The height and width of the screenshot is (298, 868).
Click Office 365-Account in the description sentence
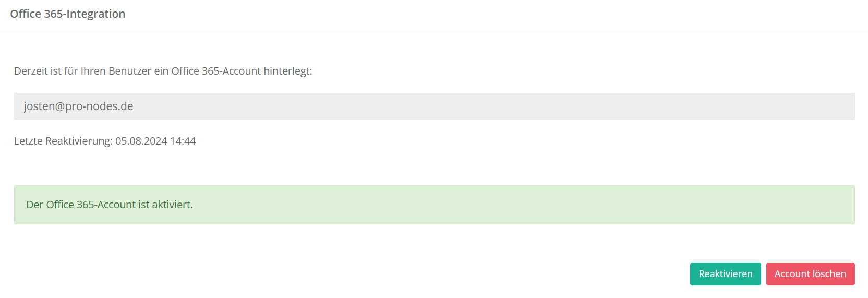click(x=216, y=71)
